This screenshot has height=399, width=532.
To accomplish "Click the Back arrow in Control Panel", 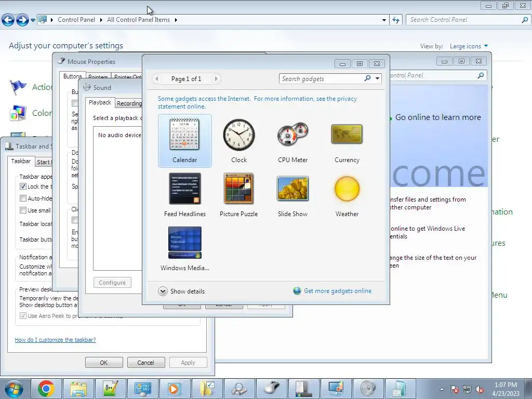I will (x=8, y=20).
